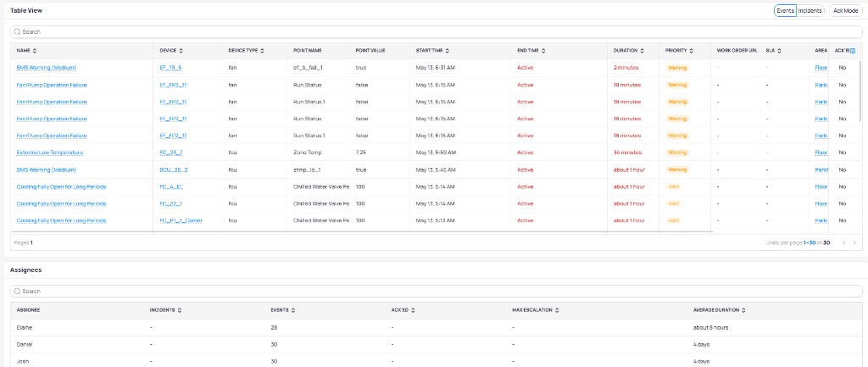Select point name cf_b_fail_1

pos(308,68)
